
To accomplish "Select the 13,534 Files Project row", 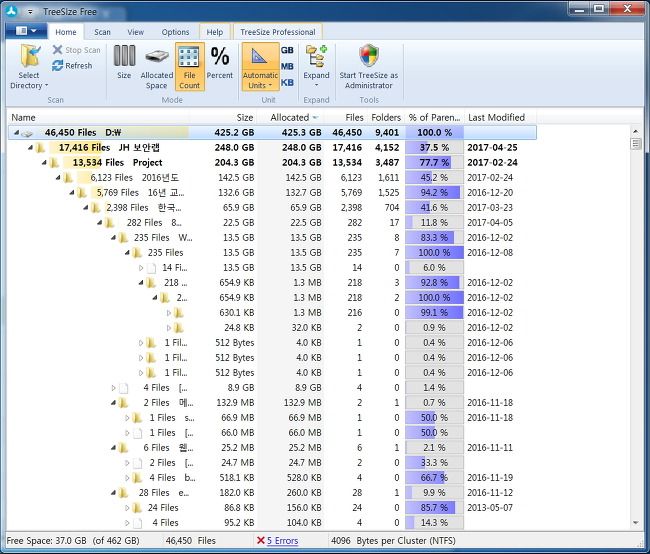I will coord(272,163).
